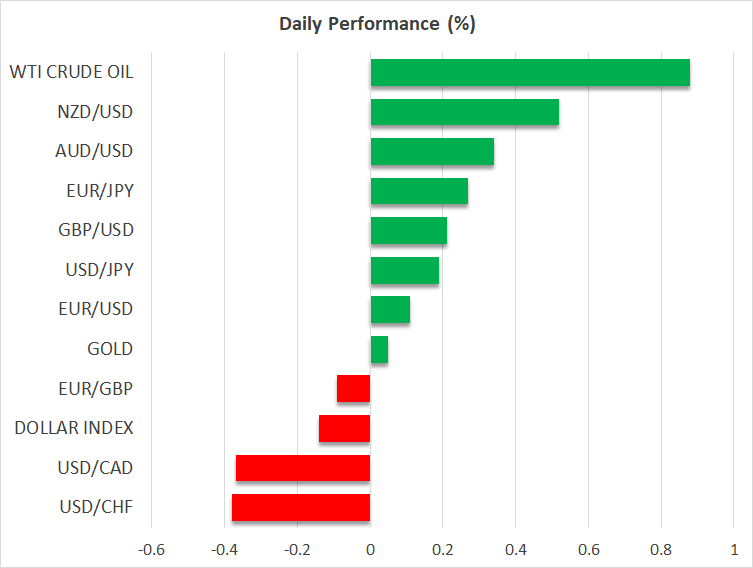Select the -0.6 axis tick label

click(151, 549)
